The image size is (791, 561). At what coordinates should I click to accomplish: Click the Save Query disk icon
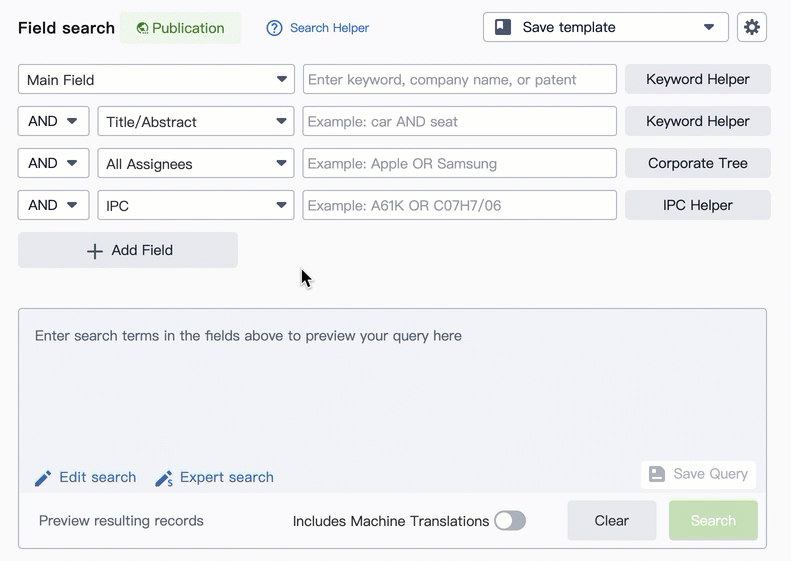click(x=657, y=474)
